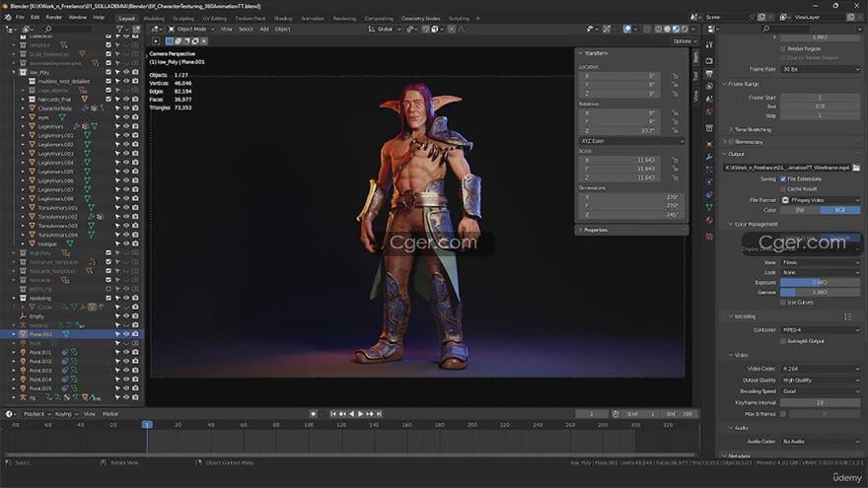This screenshot has height=488, width=868.
Task: Jump to timeline end frame button
Action: pos(379,414)
